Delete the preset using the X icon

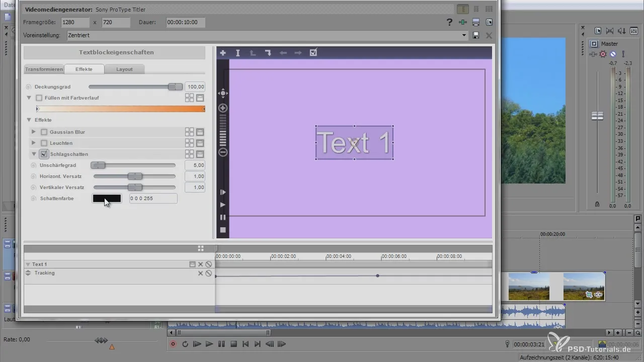489,36
